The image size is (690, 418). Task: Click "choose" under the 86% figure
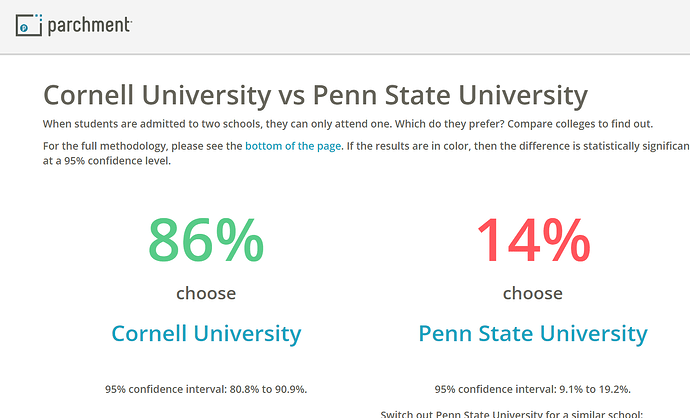click(x=206, y=293)
